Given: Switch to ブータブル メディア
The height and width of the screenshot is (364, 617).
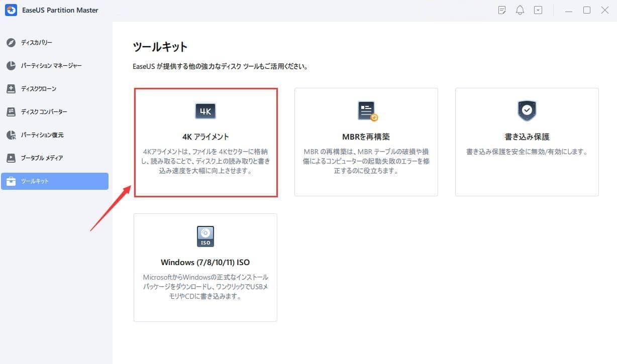Looking at the screenshot, I should point(41,158).
